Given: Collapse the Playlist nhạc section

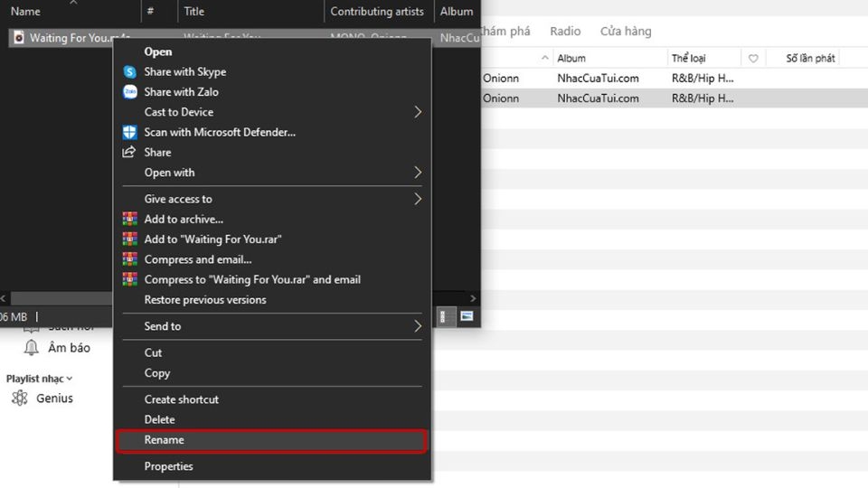Looking at the screenshot, I should [70, 379].
